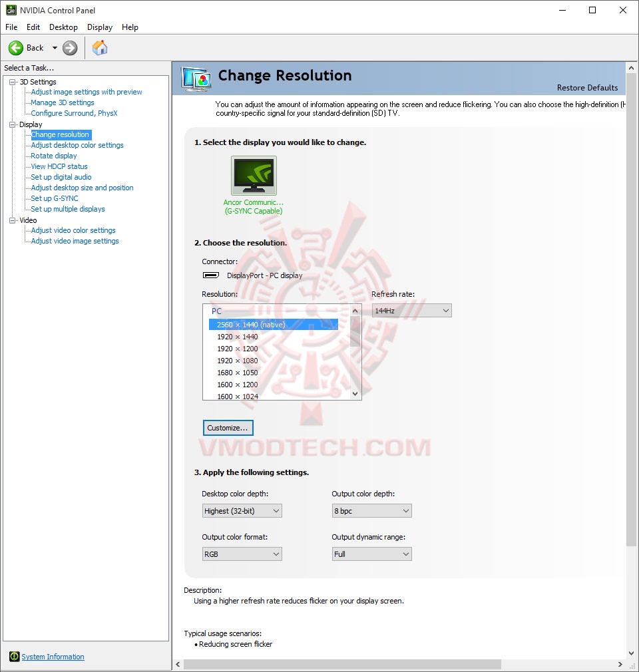The height and width of the screenshot is (672, 639).
Task: Open the Output dynamic range dropdown
Action: [x=372, y=554]
